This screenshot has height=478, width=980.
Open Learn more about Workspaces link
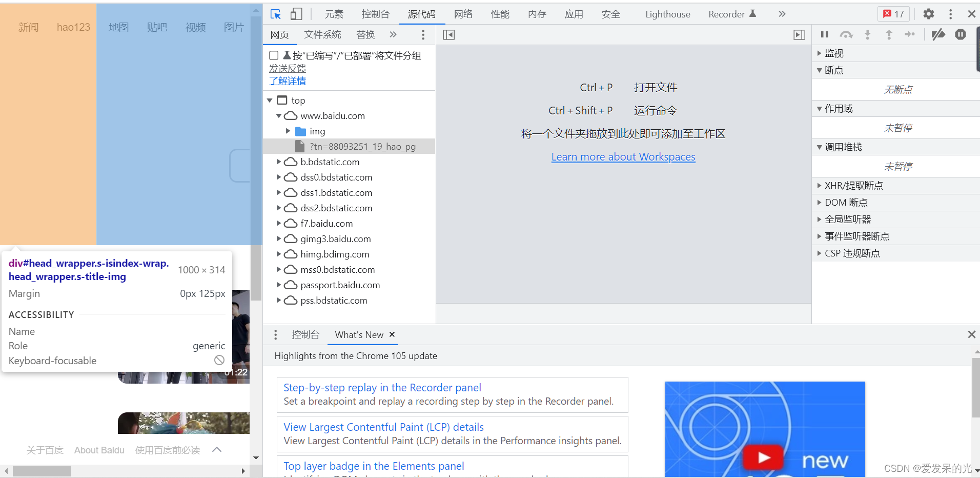pyautogui.click(x=623, y=157)
